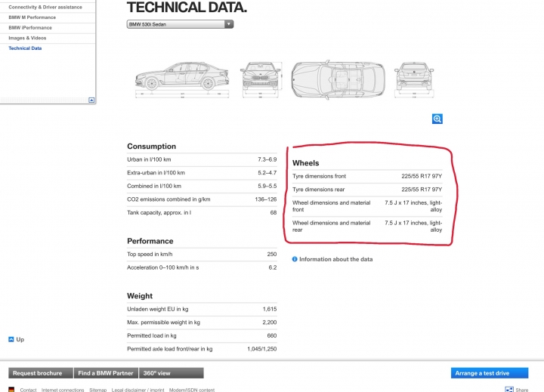Open Contact footer link
Screen dimensions: 544x392
[28, 390]
